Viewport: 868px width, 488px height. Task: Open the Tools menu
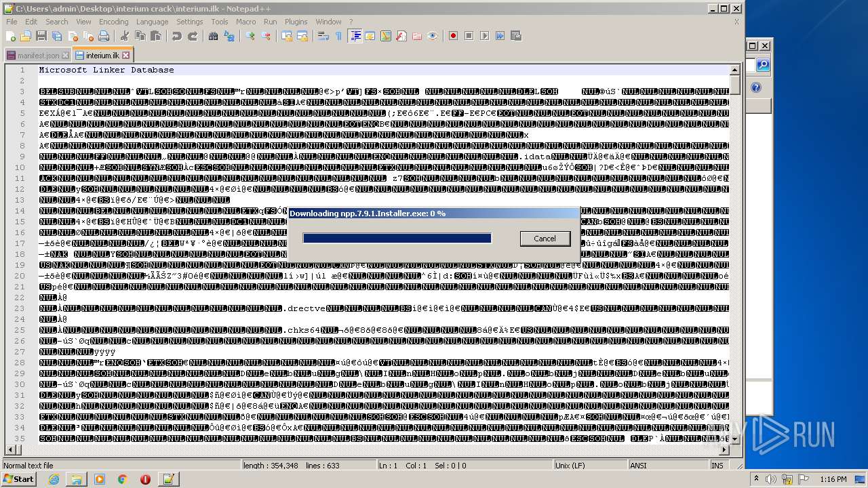[219, 22]
